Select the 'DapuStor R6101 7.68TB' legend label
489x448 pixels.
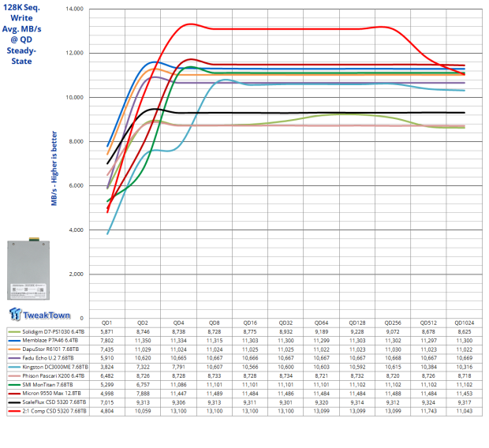(50, 349)
